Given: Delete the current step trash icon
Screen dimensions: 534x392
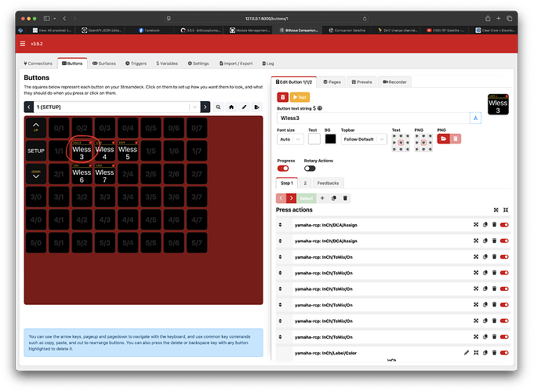Looking at the screenshot, I should click(345, 198).
